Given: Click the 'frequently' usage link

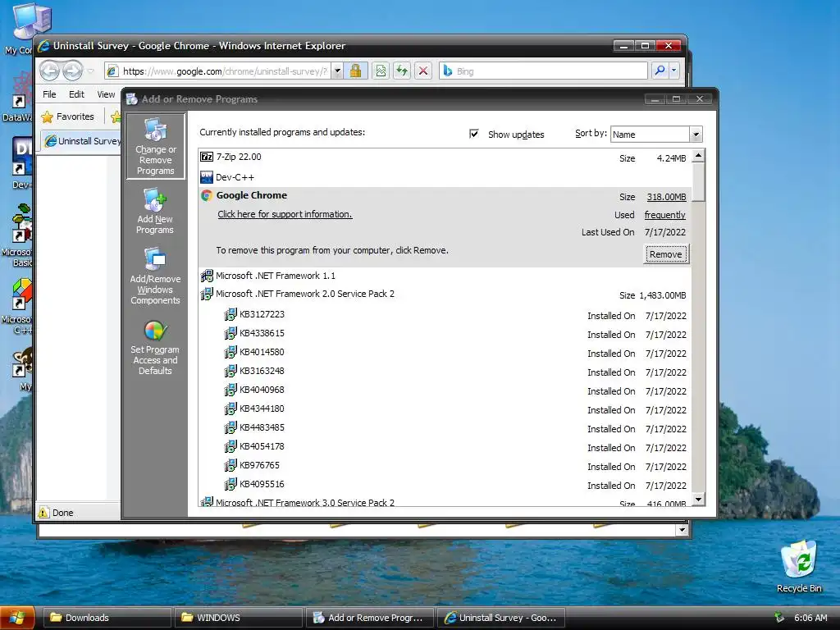Looking at the screenshot, I should coord(664,215).
